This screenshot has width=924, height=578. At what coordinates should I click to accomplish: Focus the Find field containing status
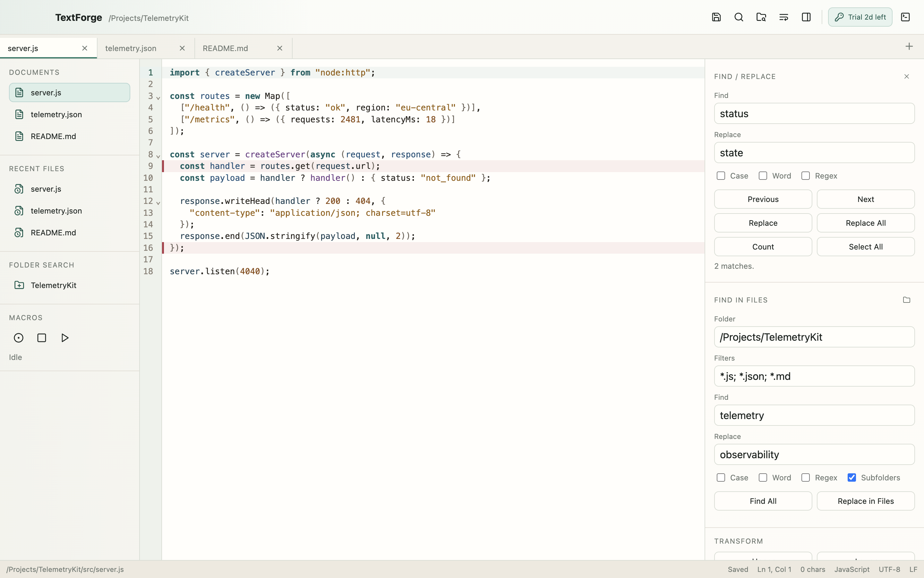814,114
